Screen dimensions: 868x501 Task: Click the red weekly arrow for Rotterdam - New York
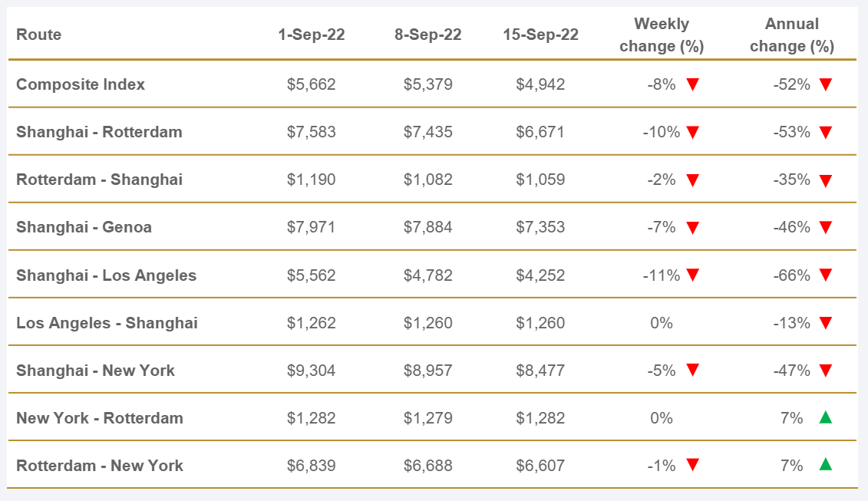(x=692, y=466)
